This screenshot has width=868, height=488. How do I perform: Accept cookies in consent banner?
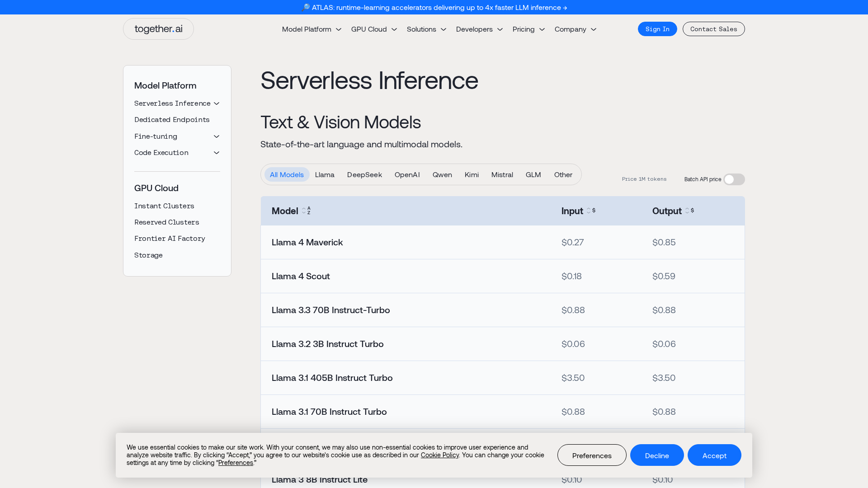(x=714, y=455)
